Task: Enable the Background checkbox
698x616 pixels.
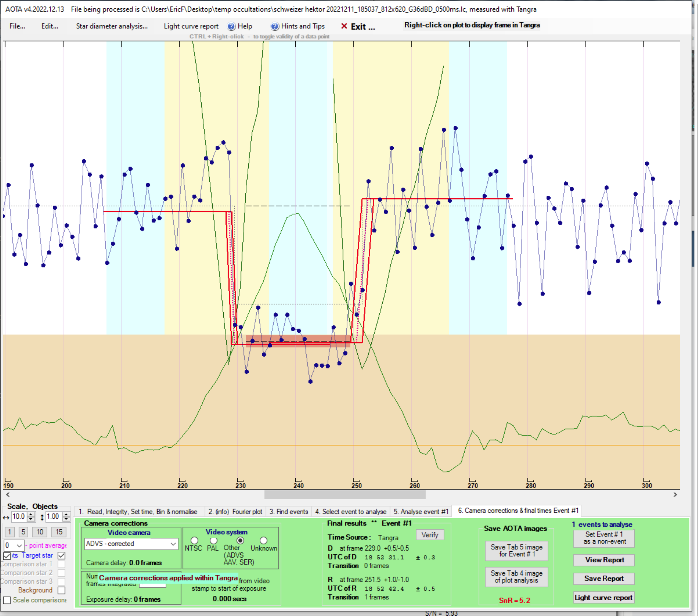Action: tap(61, 590)
